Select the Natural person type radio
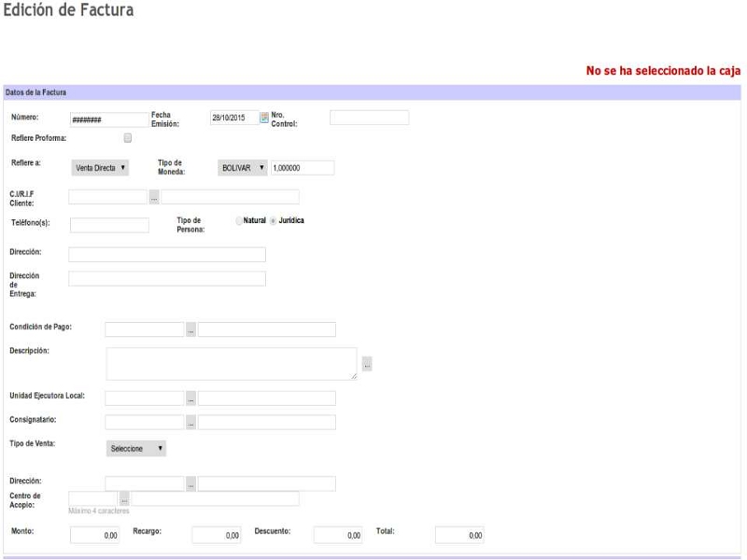This screenshot has height=560, width=747. click(239, 221)
